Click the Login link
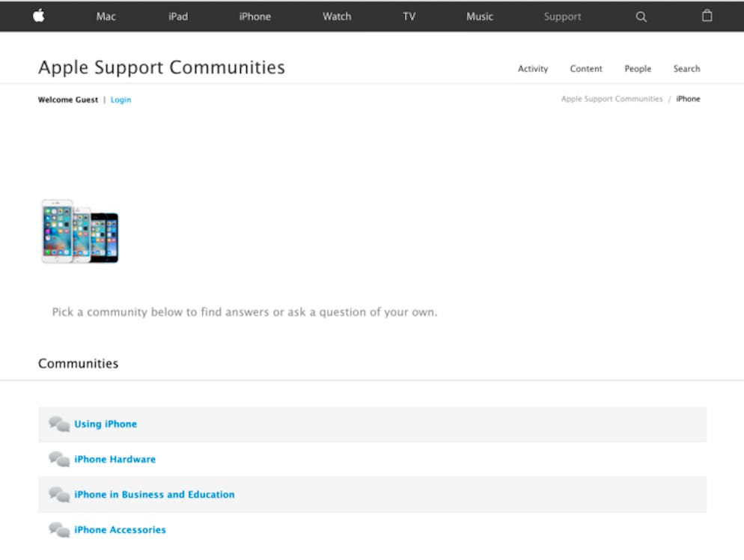Viewport: 744px width, 560px height. click(x=121, y=100)
